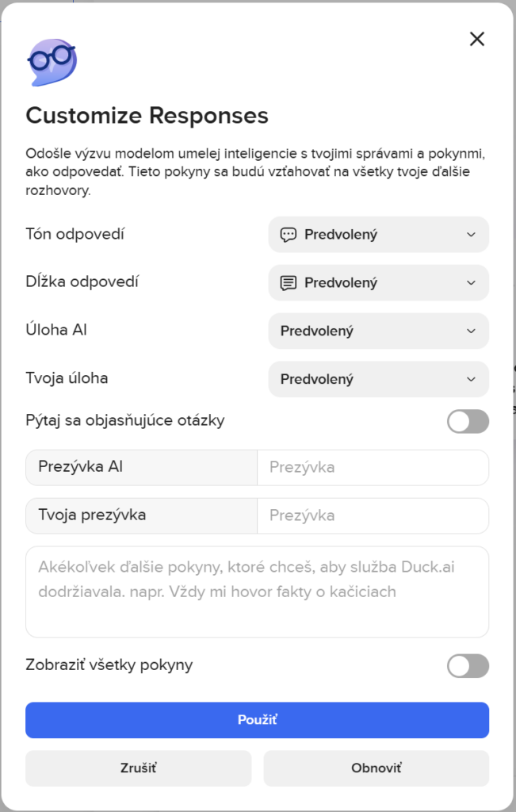
Task: Click the Tvoja prezývka input field
Action: 373,515
